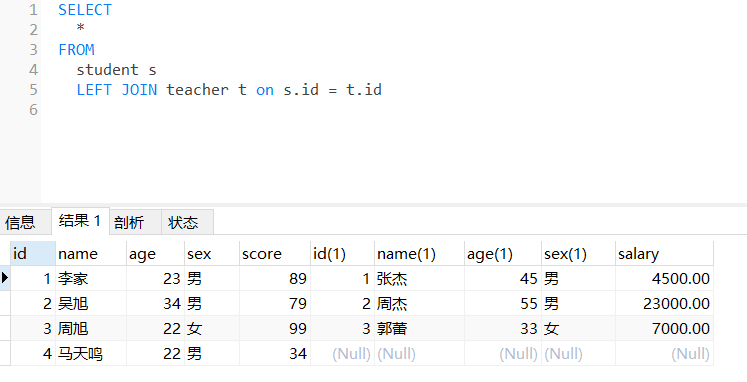This screenshot has width=747, height=382.
Task: Select age(1) cell 33
Action: pyautogui.click(x=503, y=328)
